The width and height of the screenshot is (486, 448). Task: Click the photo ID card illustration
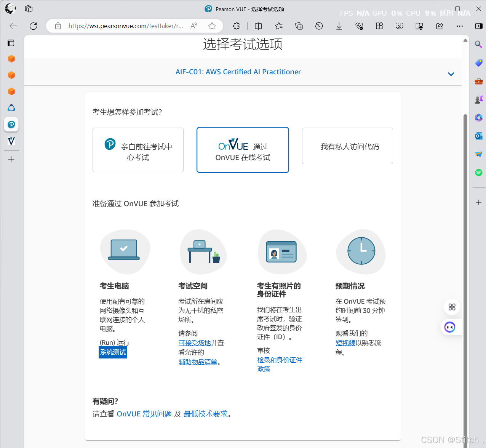pos(282,251)
